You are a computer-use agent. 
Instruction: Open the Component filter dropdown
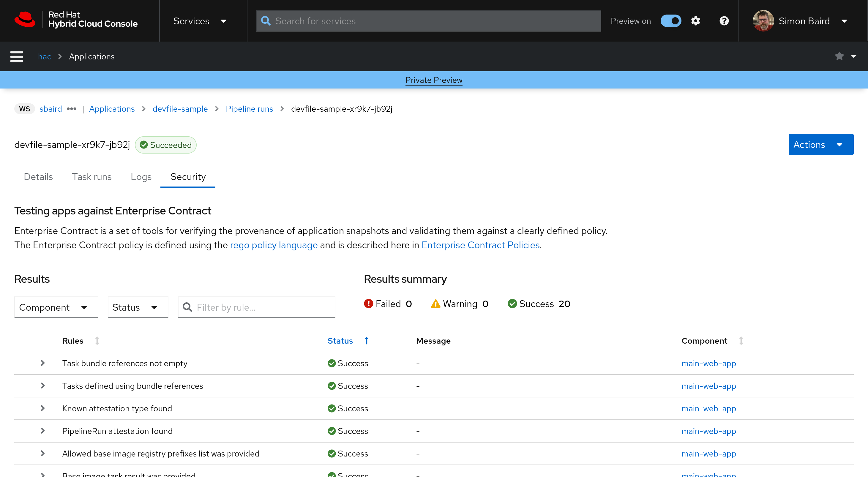56,307
